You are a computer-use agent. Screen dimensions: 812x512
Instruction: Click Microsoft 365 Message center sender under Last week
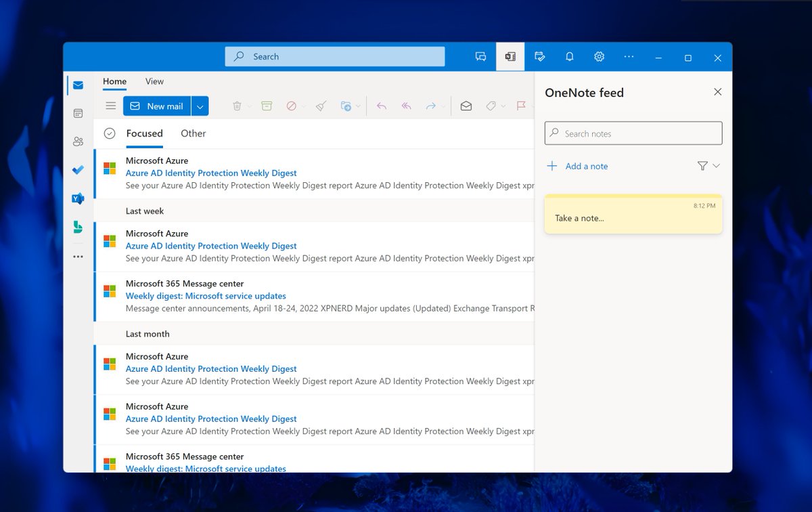(185, 284)
